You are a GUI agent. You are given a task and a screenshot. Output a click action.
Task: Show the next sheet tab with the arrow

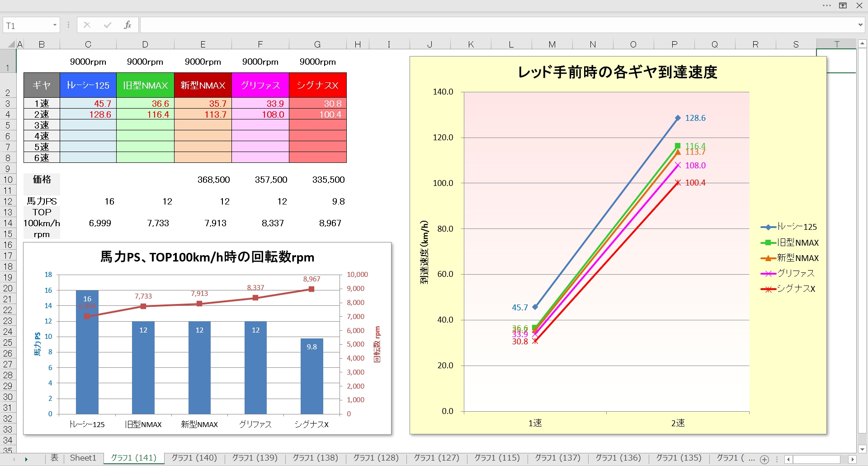[x=26, y=459]
